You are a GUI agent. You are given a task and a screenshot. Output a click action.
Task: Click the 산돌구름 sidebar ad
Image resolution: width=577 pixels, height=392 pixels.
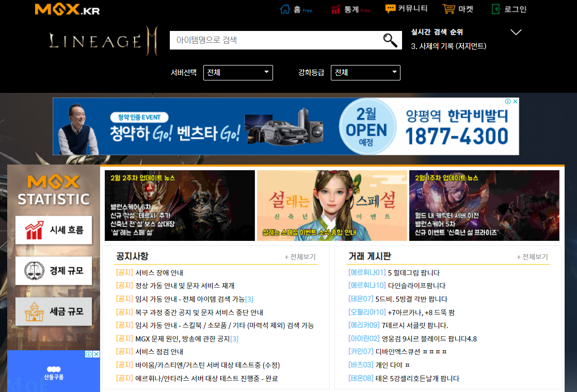click(x=54, y=371)
